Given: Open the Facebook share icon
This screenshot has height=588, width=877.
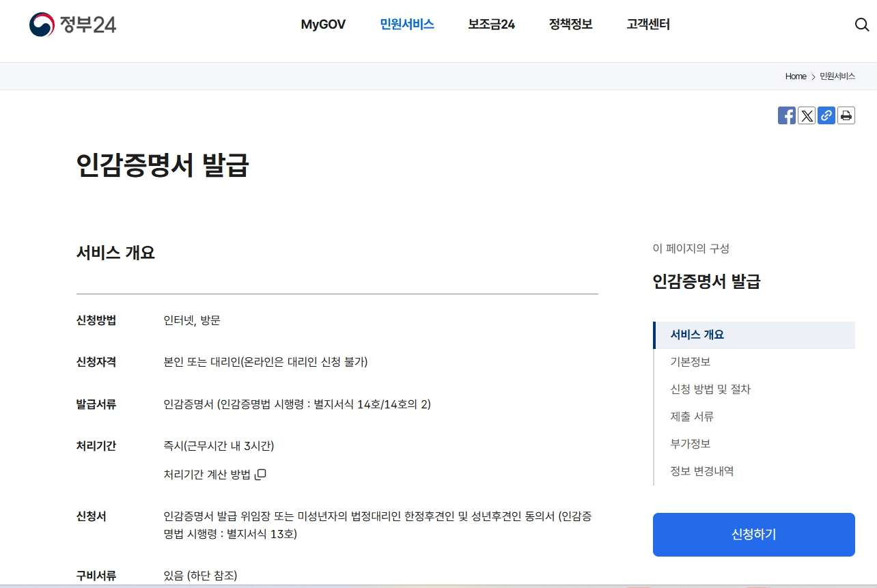Looking at the screenshot, I should pos(786,115).
